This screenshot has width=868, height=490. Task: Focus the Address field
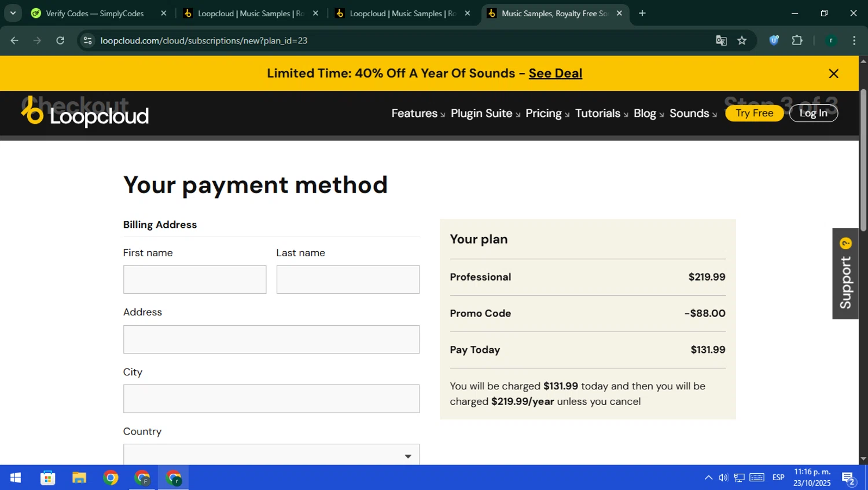(x=271, y=339)
